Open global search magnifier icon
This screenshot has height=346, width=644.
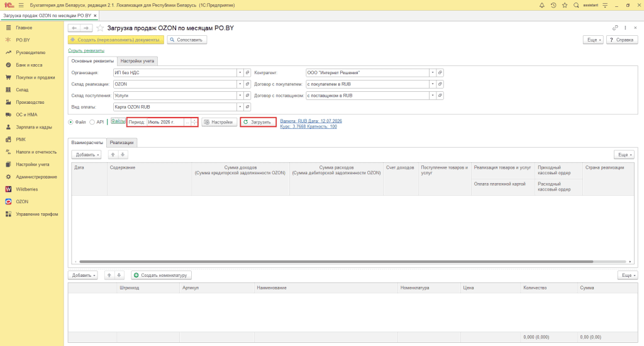pos(576,5)
